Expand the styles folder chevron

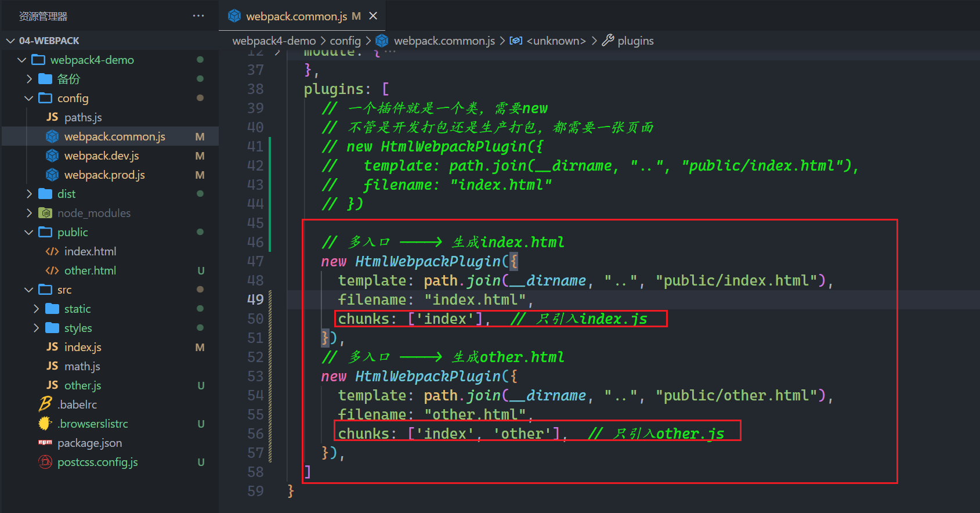[x=36, y=328]
